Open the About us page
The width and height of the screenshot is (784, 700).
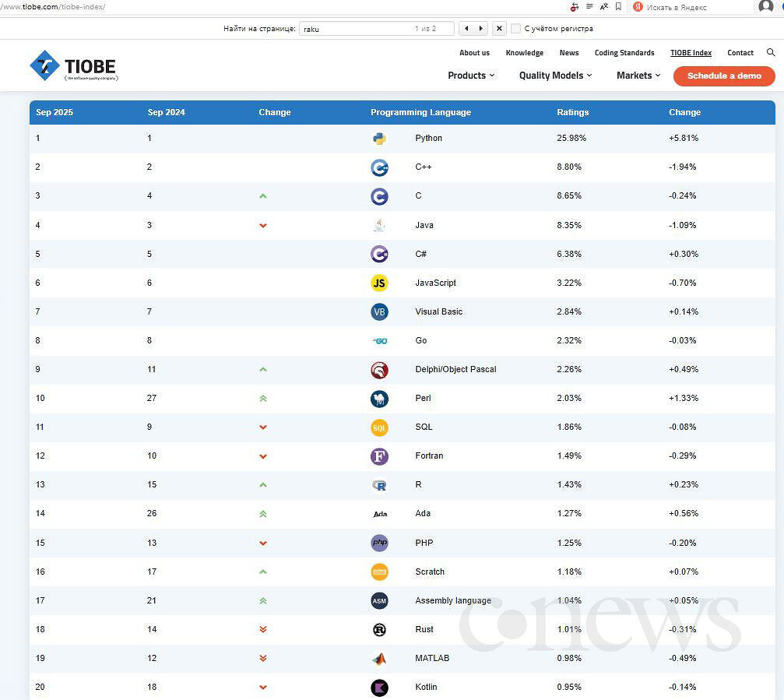(x=474, y=53)
